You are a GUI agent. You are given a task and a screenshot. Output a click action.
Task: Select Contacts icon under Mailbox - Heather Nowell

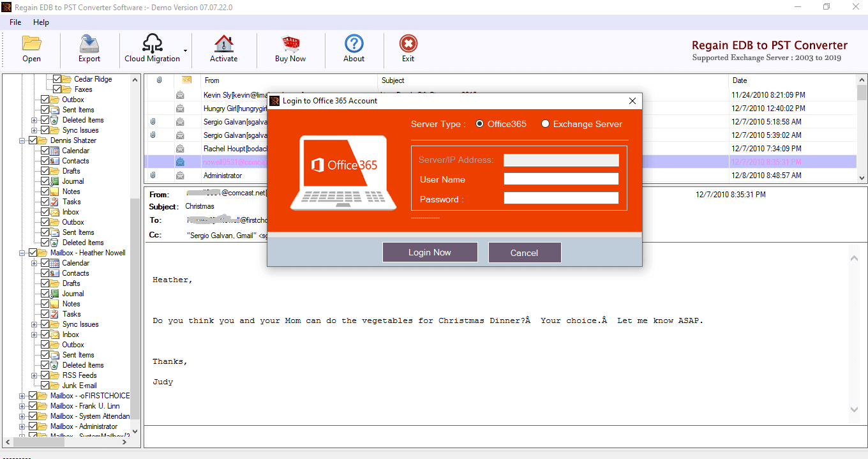[55, 273]
